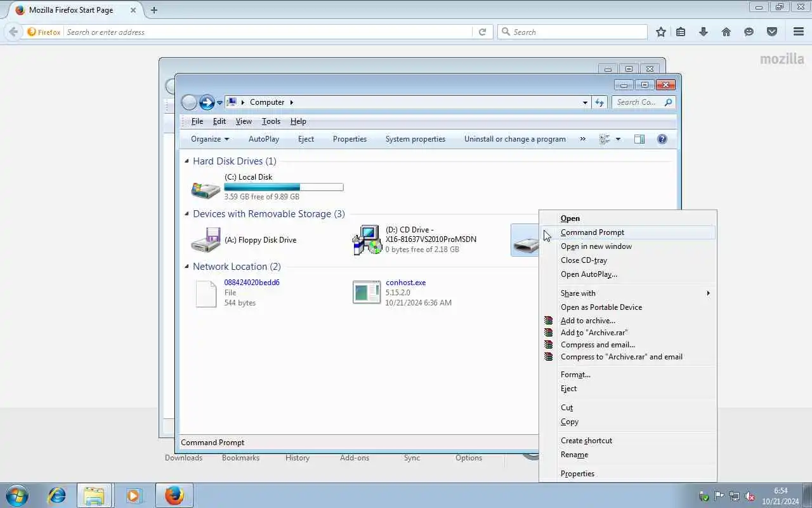Click the Eject toolbar button

pyautogui.click(x=306, y=139)
